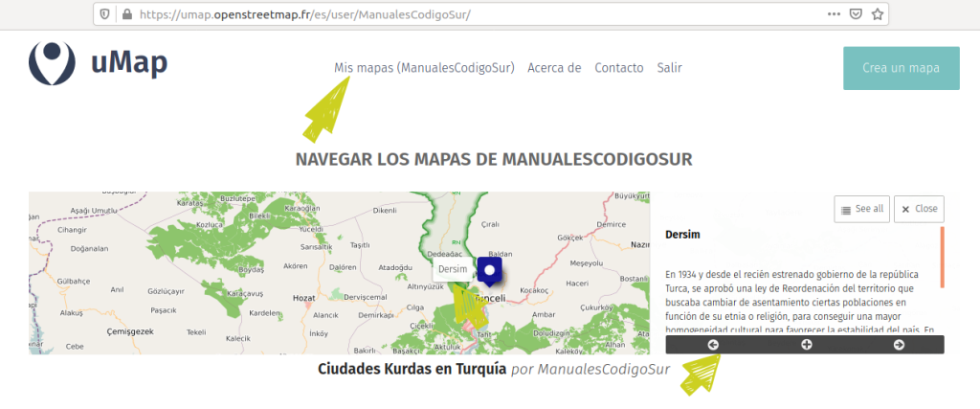Click the blue Dersim map marker

pyautogui.click(x=490, y=271)
